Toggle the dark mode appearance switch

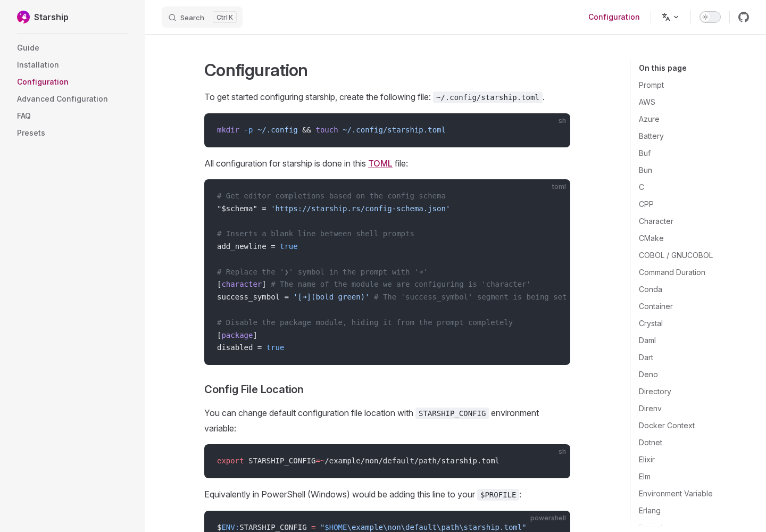(x=710, y=17)
